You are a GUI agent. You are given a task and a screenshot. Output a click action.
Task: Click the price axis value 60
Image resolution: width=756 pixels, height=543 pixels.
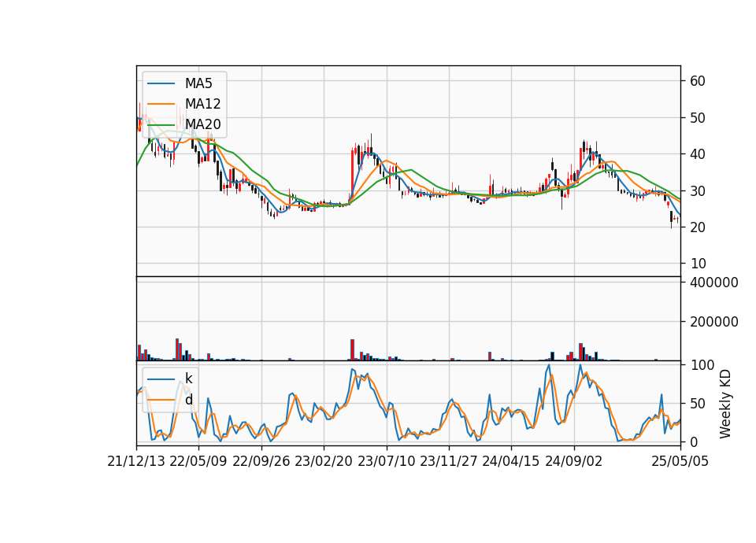(698, 81)
